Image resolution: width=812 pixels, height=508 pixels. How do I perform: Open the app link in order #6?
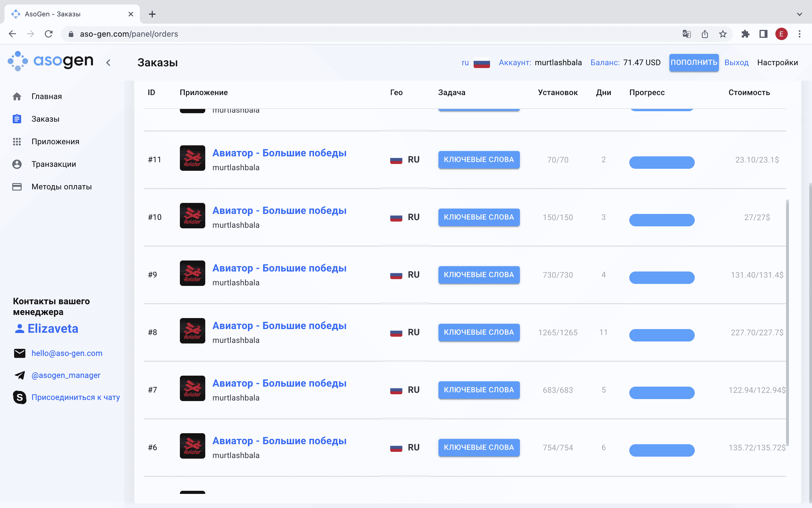click(x=279, y=441)
